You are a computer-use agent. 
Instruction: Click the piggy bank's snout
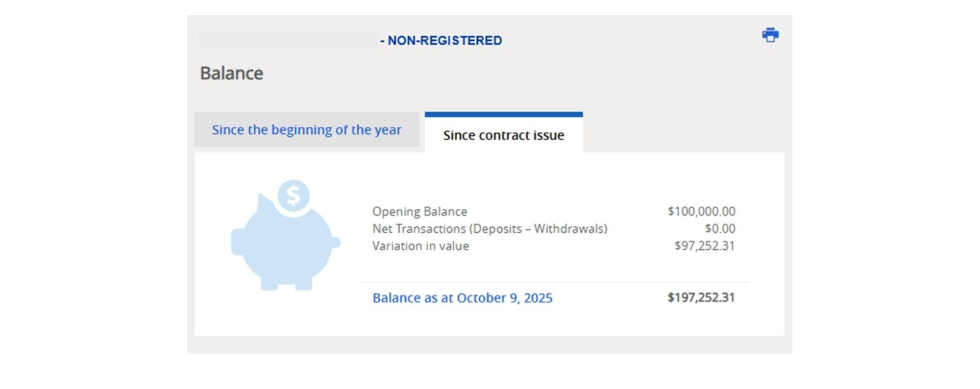tap(237, 242)
